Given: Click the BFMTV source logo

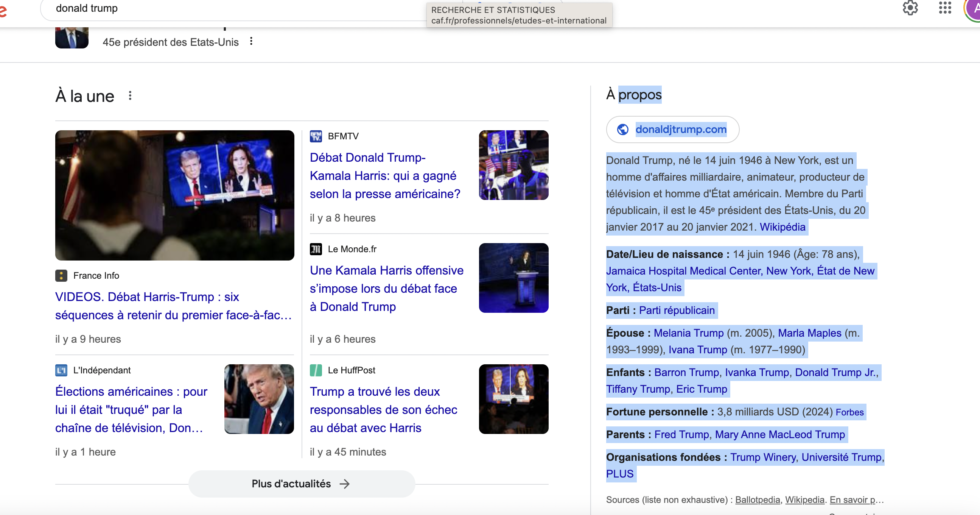Looking at the screenshot, I should pyautogui.click(x=316, y=136).
